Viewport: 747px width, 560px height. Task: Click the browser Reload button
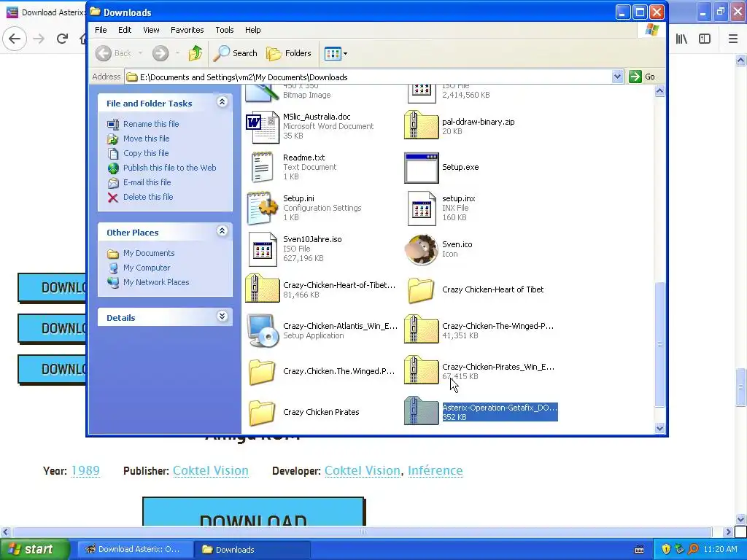click(x=62, y=39)
